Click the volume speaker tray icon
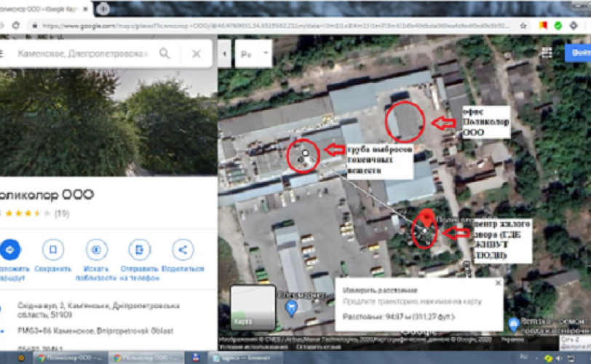 click(x=559, y=358)
